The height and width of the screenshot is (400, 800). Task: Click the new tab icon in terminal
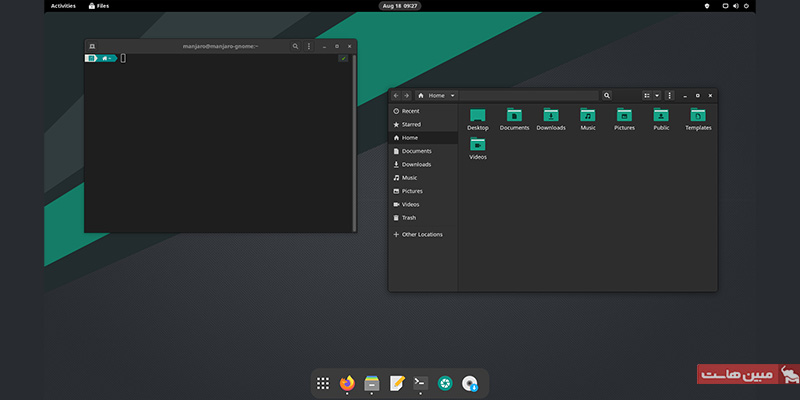[x=92, y=46]
